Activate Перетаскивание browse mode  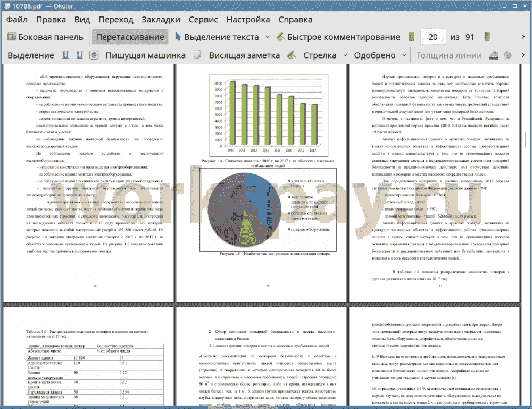click(x=130, y=37)
